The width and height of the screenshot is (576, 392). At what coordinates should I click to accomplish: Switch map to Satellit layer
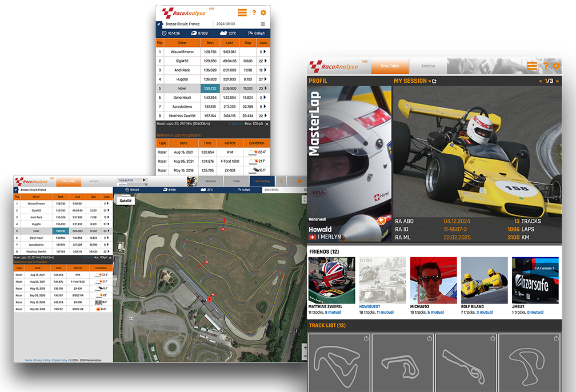(125, 201)
